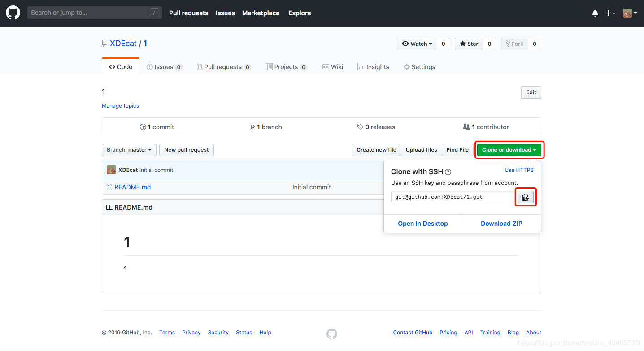Open the plus create-new menu
Image resolution: width=644 pixels, height=351 pixels.
click(610, 13)
